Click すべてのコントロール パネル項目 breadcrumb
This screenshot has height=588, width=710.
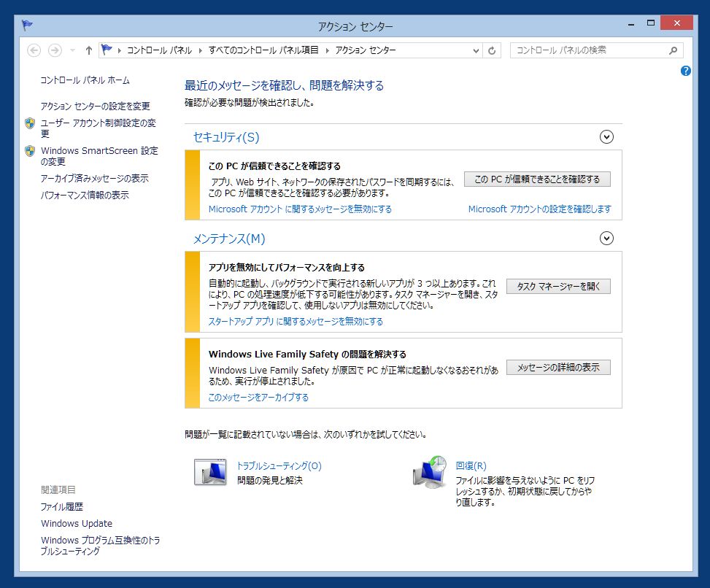(263, 50)
